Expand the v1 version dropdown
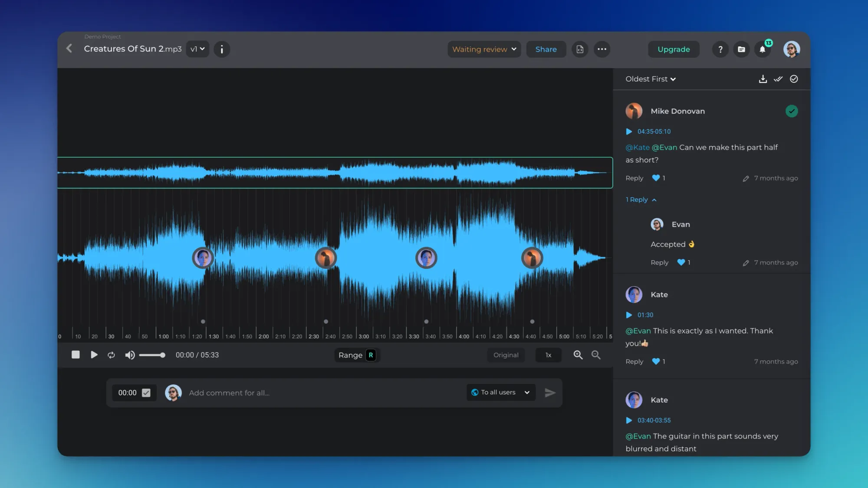This screenshot has width=868, height=488. (x=197, y=49)
